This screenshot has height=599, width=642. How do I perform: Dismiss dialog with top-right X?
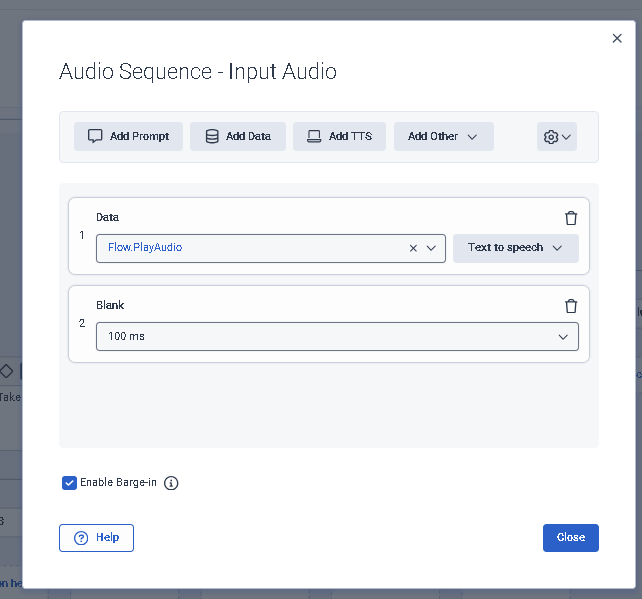pos(617,38)
